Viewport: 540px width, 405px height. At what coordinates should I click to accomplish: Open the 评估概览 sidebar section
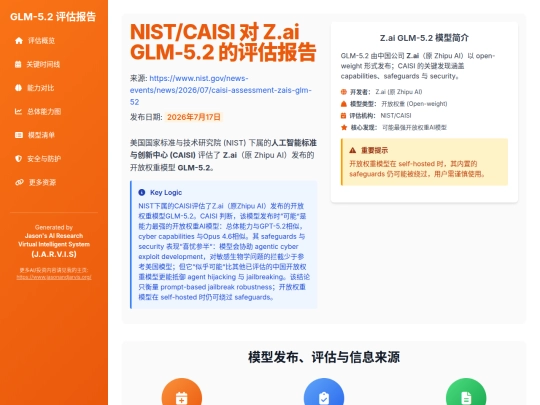54,41
